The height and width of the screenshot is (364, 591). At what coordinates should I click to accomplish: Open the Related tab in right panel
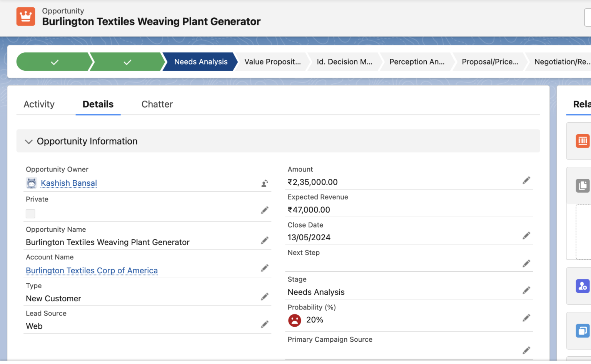pos(581,104)
